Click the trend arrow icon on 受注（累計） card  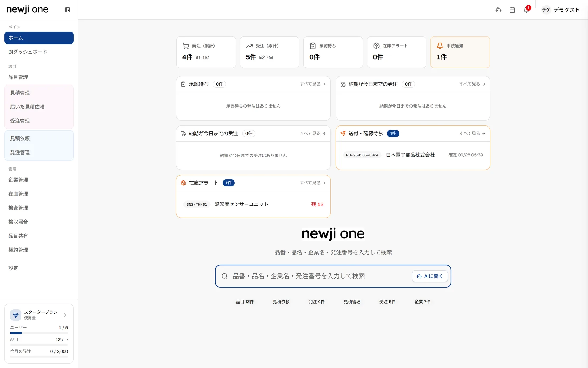pos(250,46)
